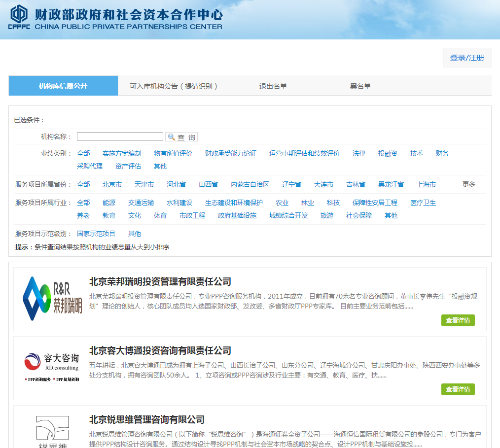Click the CPPPC logo in the header
The height and width of the screenshot is (448, 500).
point(19,18)
